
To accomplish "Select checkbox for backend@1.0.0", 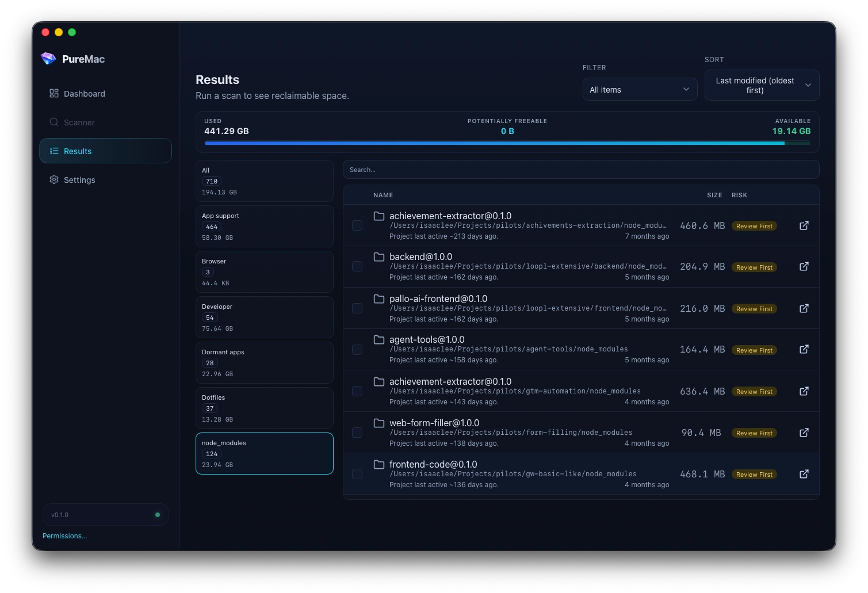I will (357, 266).
